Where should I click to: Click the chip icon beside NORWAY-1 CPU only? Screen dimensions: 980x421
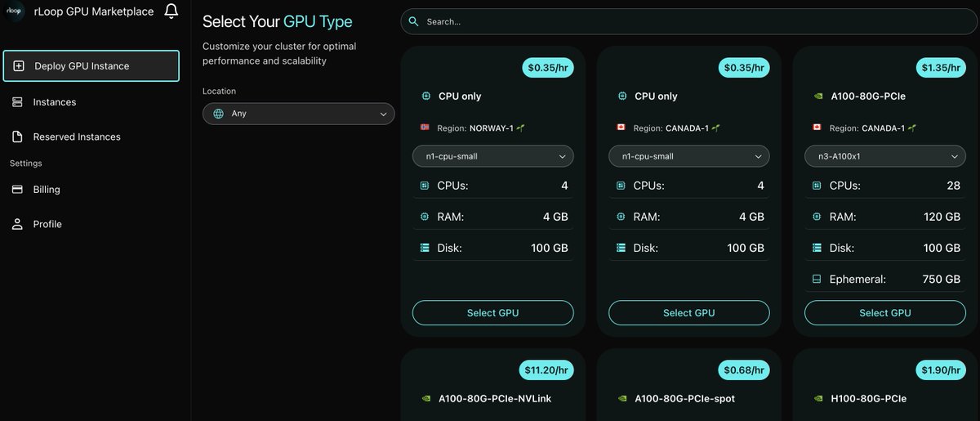(425, 96)
